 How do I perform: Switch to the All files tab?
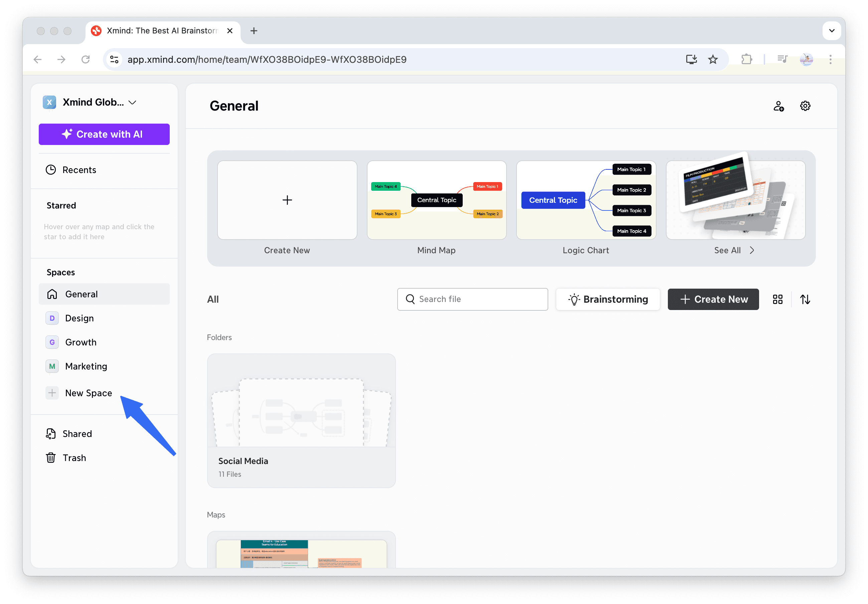[x=213, y=299]
